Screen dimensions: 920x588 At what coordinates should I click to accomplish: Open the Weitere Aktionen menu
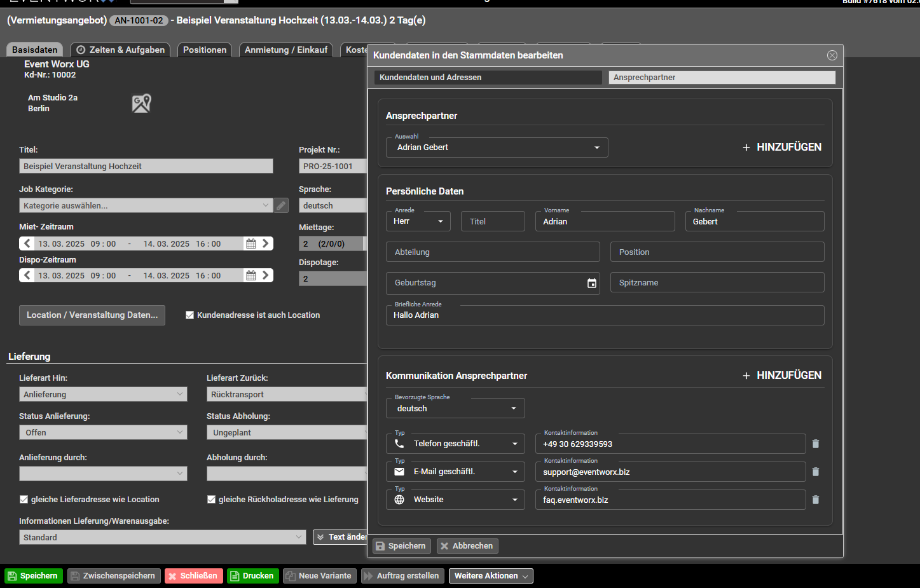[491, 576]
